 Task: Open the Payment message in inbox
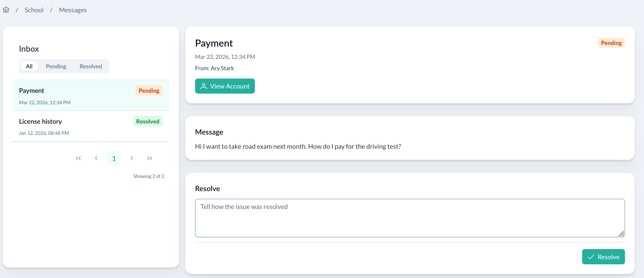[x=75, y=95]
